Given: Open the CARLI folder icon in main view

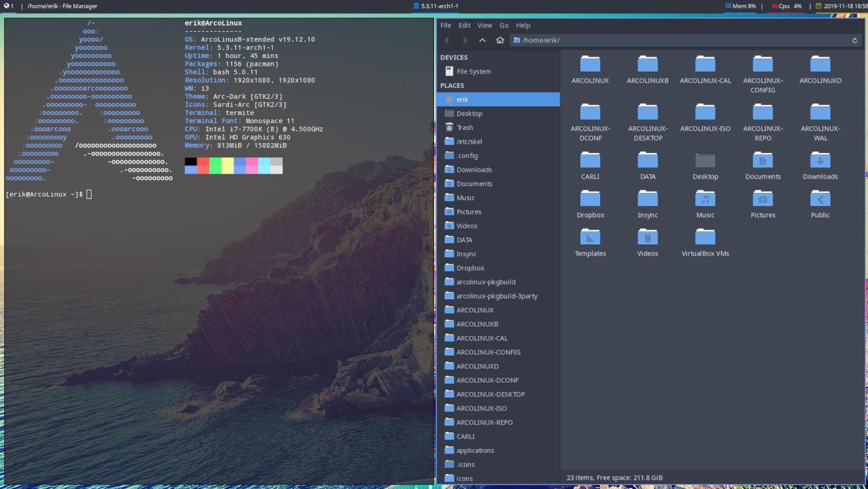Looking at the screenshot, I should tap(590, 160).
